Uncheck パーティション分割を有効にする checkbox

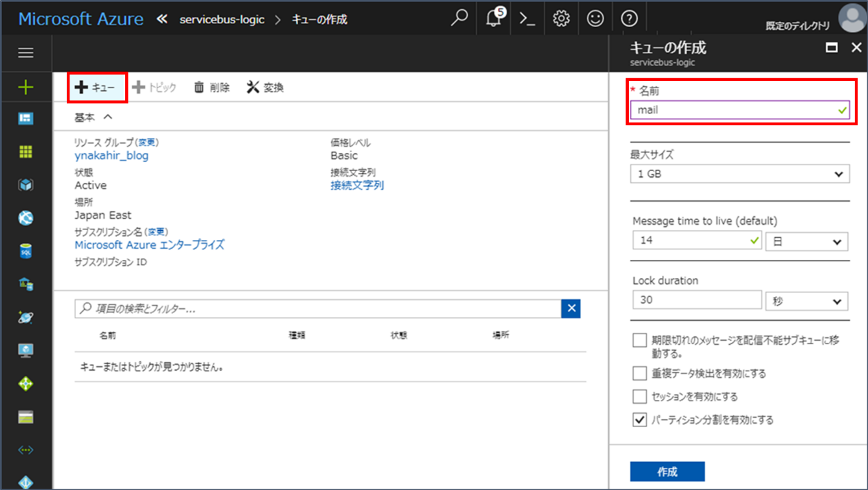tap(639, 420)
